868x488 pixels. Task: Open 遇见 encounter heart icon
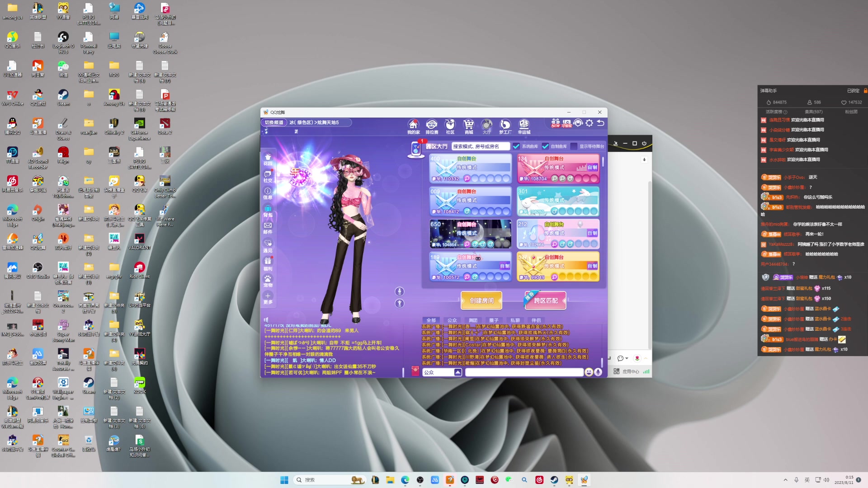pos(268,246)
